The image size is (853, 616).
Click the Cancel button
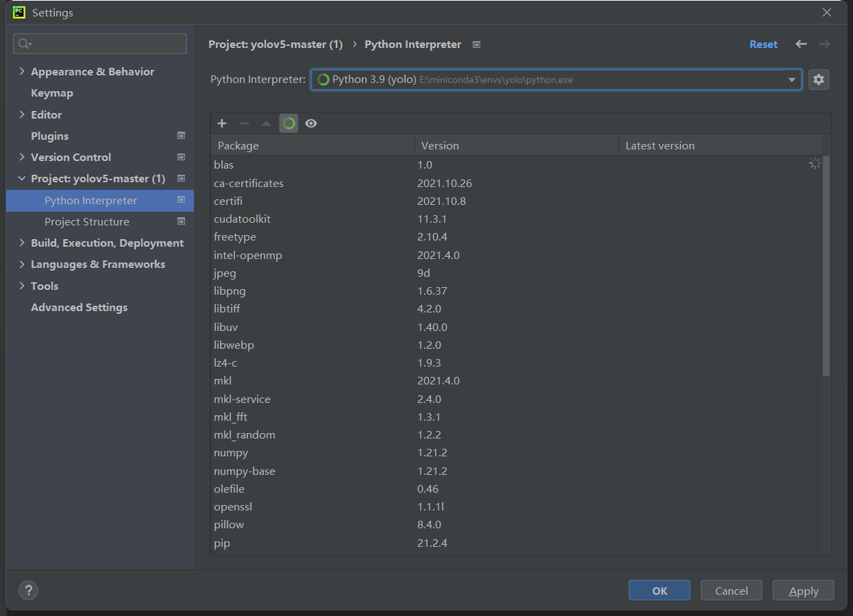(731, 591)
